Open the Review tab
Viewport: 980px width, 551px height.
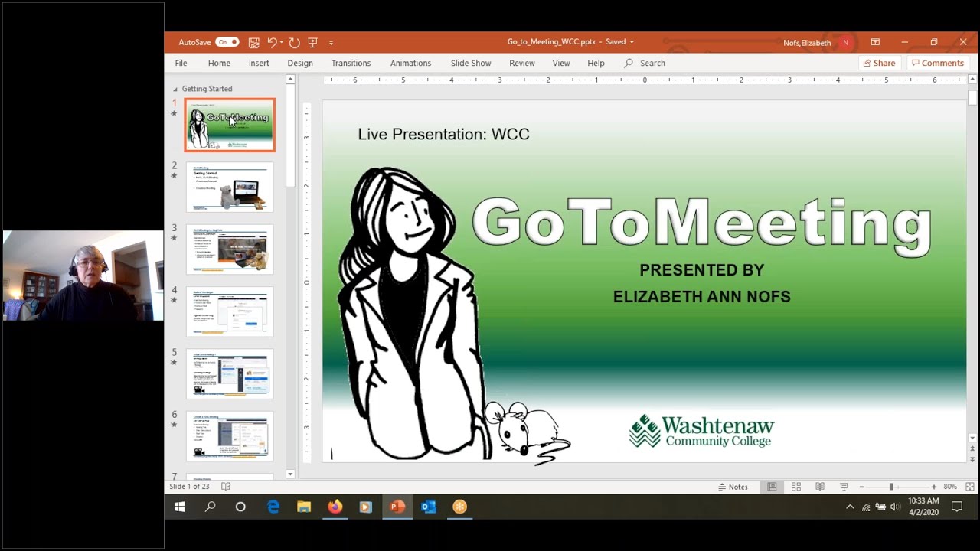[x=522, y=63]
